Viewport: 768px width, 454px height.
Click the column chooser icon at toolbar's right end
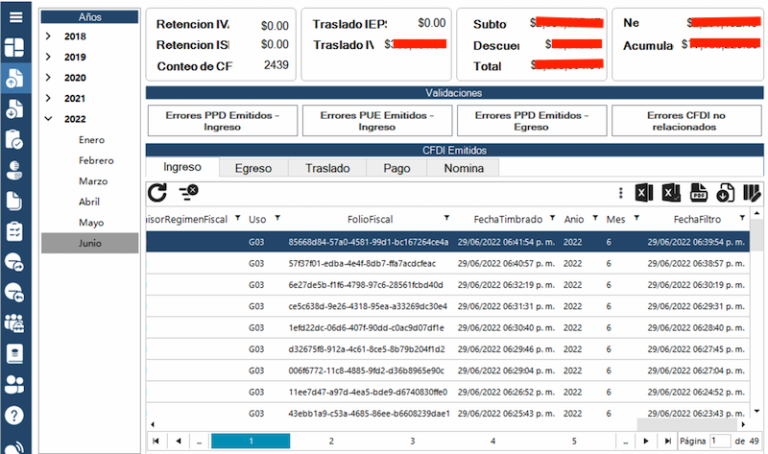tap(751, 193)
